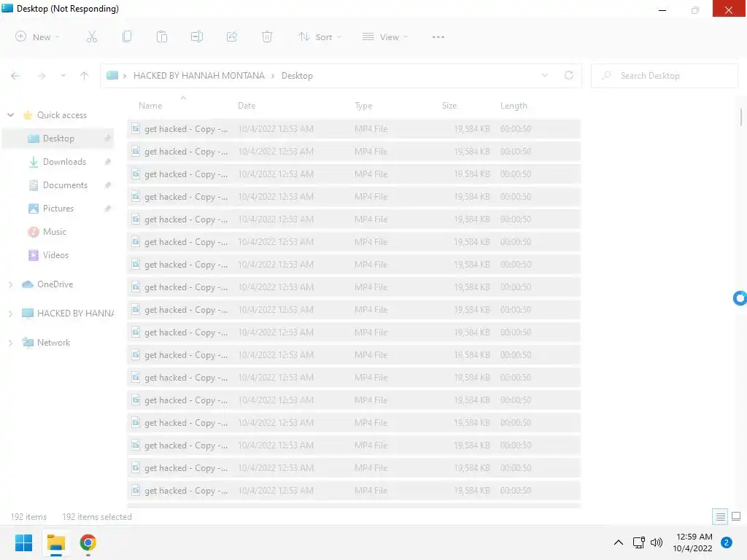Click the Rename icon in toolbar
The width and height of the screenshot is (747, 560).
(197, 36)
